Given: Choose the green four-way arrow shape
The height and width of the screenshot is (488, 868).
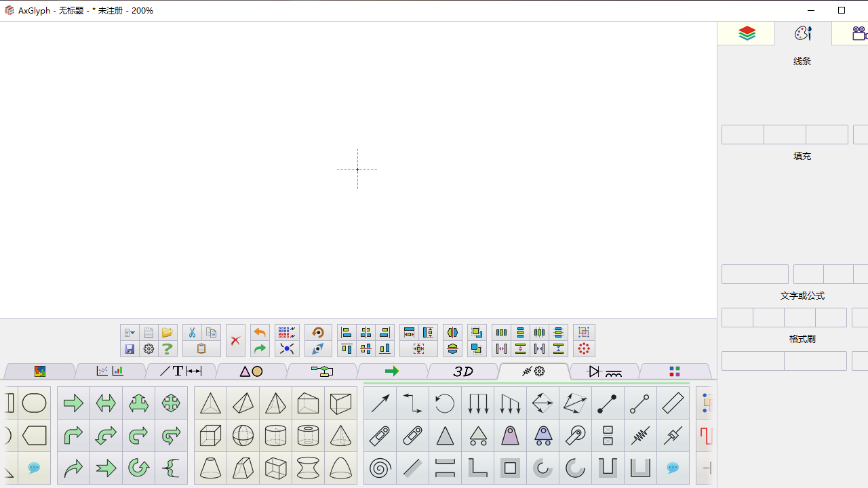Looking at the screenshot, I should tap(171, 403).
